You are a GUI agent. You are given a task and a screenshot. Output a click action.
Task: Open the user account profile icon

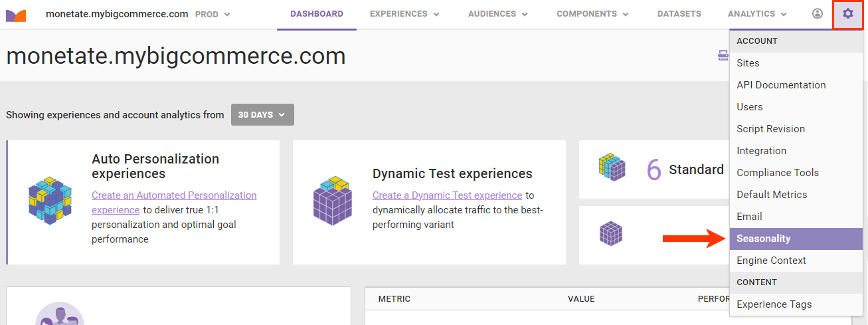coord(818,14)
